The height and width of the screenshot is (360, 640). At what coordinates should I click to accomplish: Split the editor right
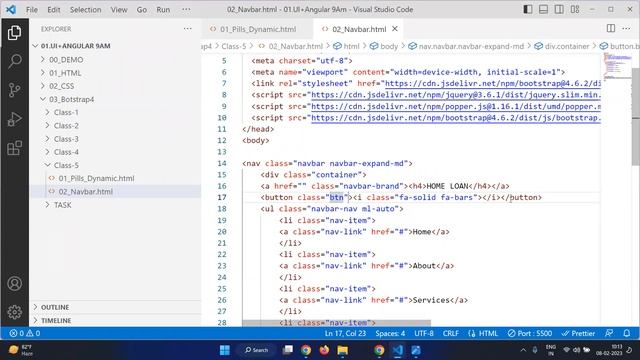pyautogui.click(x=611, y=28)
